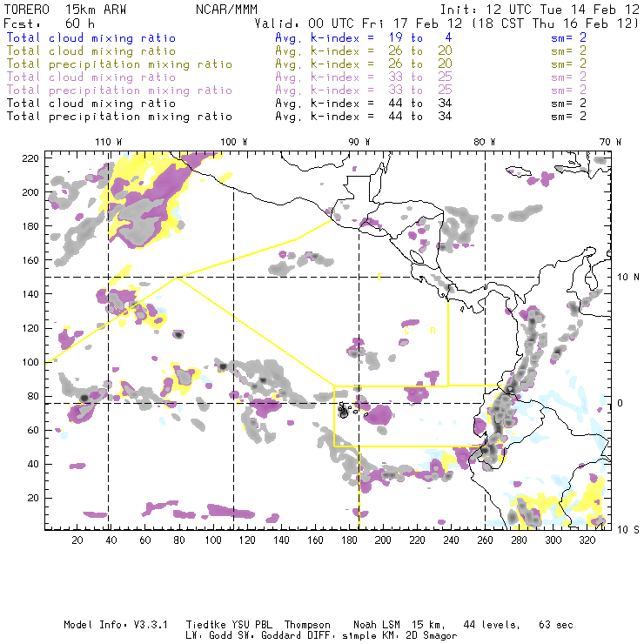Click the 'Tiedtke' scheme name in footer
Image resolution: width=644 pixels, height=644 pixels.
tap(205, 625)
